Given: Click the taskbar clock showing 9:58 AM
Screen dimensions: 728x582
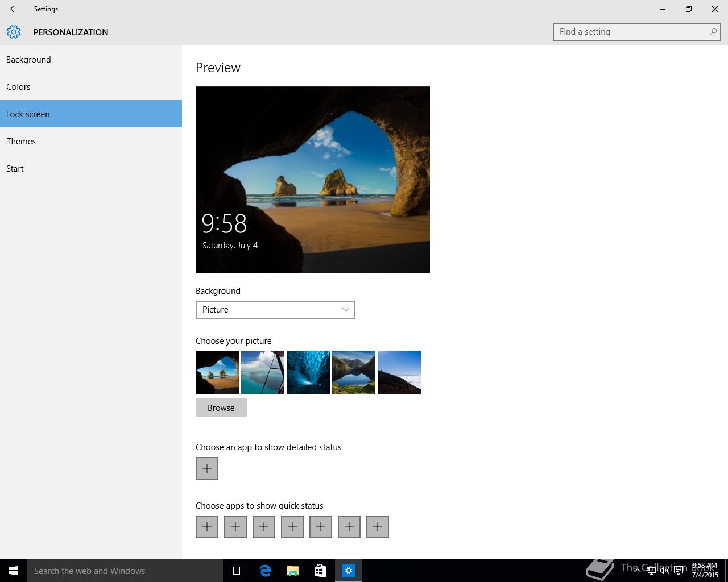Looking at the screenshot, I should point(705,571).
